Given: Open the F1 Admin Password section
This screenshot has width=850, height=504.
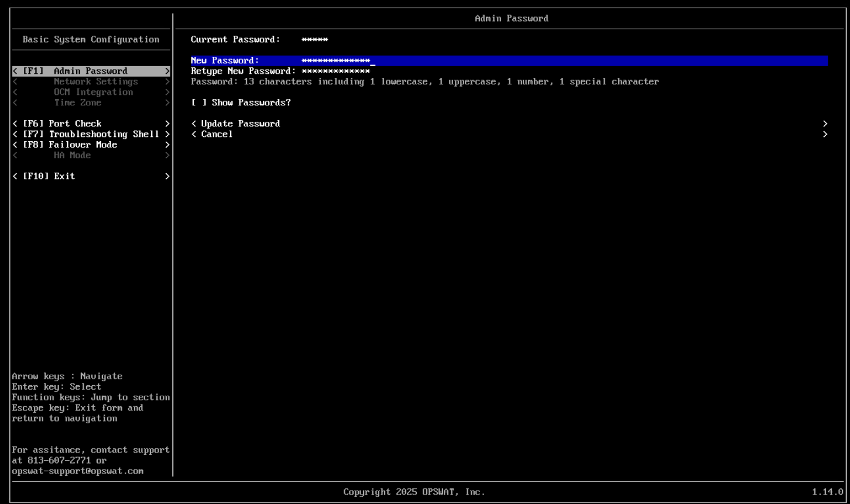Looking at the screenshot, I should click(x=90, y=71).
